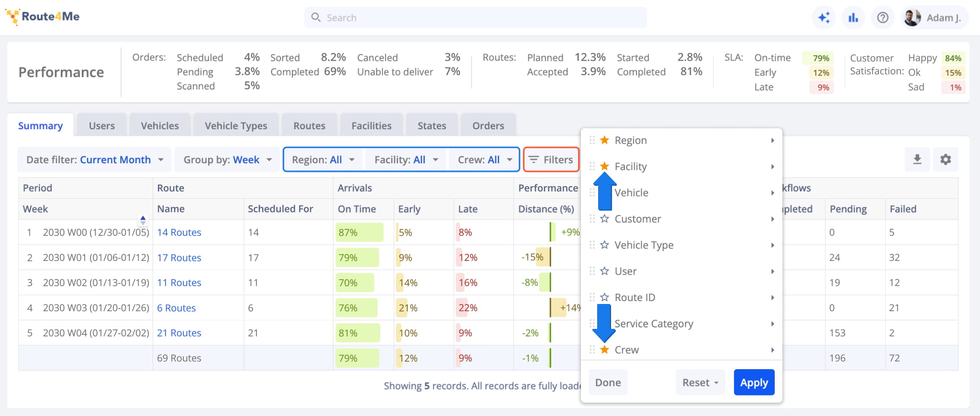Image resolution: width=980 pixels, height=416 pixels.
Task: Open the help question mark icon
Action: point(883,18)
